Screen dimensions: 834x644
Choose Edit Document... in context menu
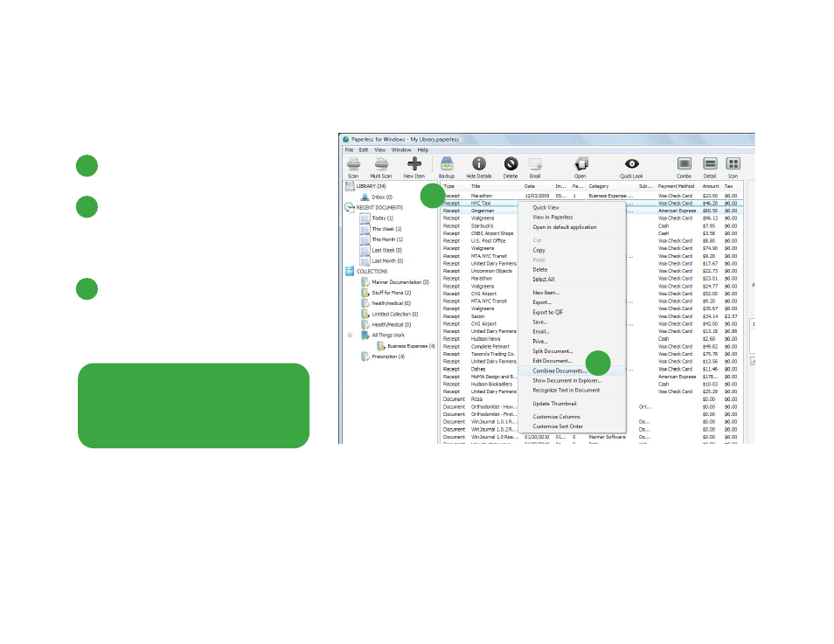coord(572,361)
